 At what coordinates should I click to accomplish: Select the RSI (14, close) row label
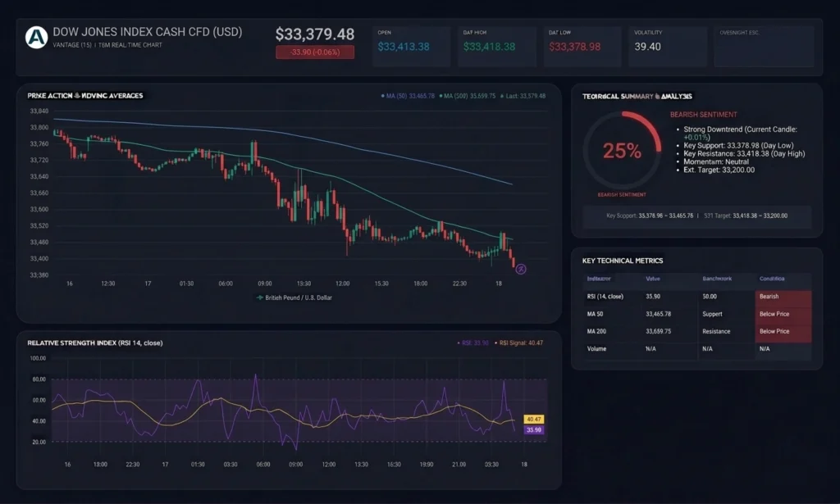[605, 297]
